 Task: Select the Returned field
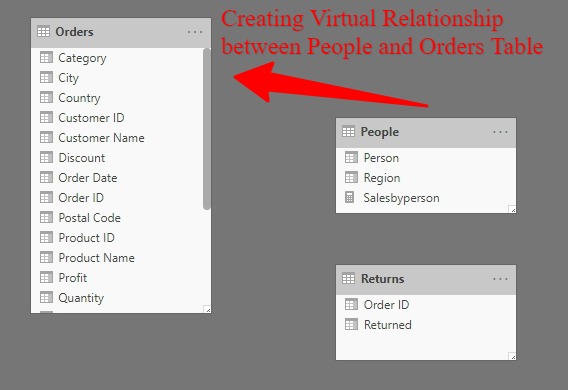[388, 324]
